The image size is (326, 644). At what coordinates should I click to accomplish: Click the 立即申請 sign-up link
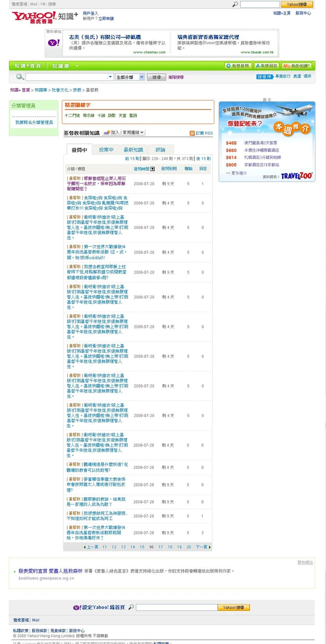[106, 19]
